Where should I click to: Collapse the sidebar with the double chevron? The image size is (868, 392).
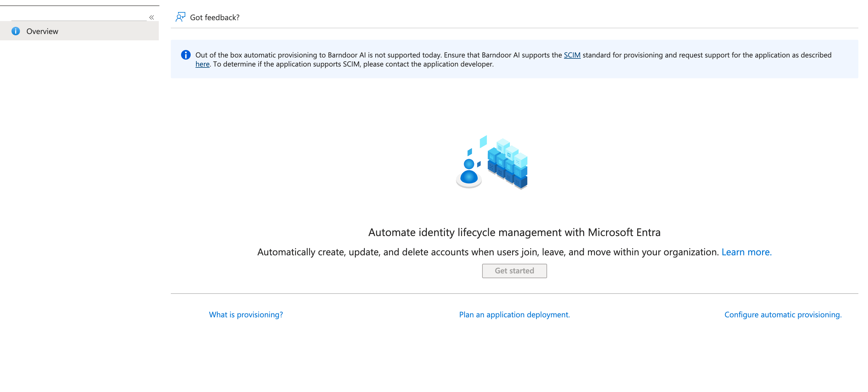tap(152, 17)
